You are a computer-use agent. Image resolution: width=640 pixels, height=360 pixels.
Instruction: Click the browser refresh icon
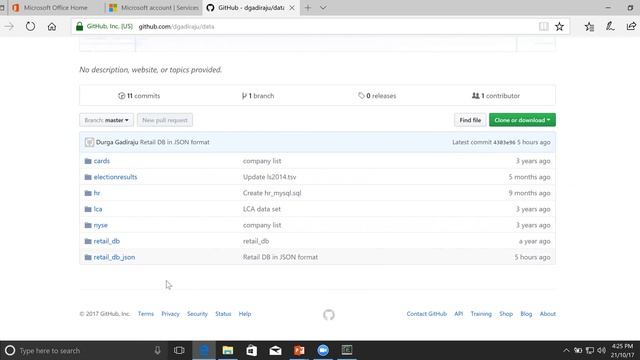[x=30, y=27]
